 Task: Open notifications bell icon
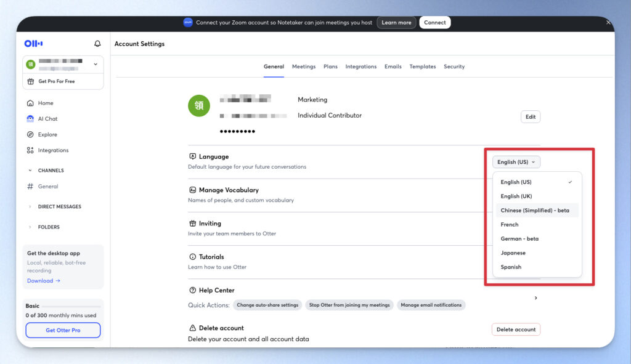[97, 44]
